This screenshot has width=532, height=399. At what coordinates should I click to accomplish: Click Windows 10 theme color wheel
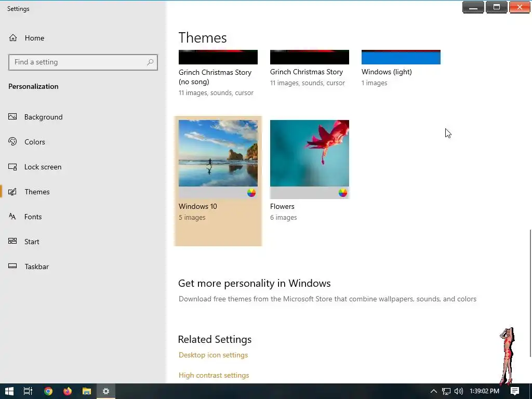(x=251, y=193)
